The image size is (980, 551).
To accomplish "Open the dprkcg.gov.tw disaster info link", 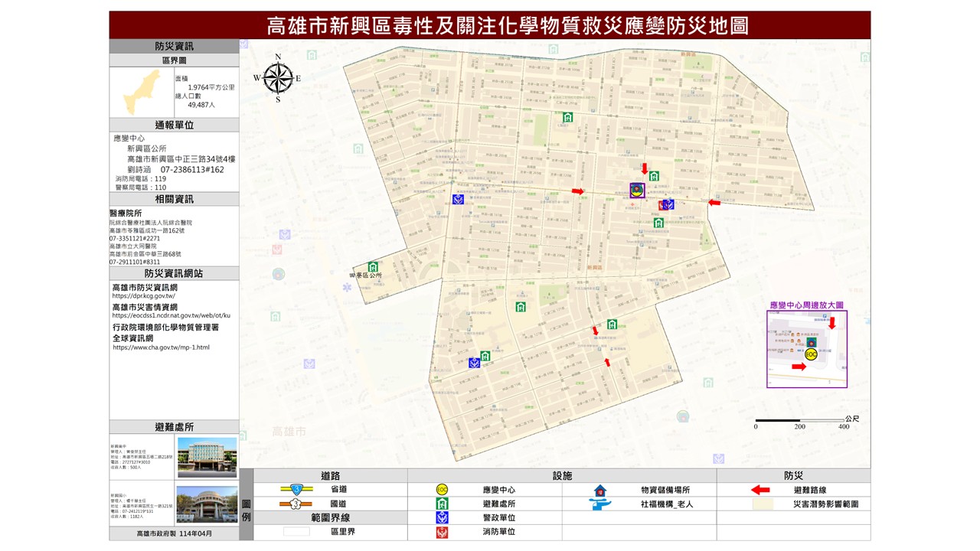I will coord(144,296).
